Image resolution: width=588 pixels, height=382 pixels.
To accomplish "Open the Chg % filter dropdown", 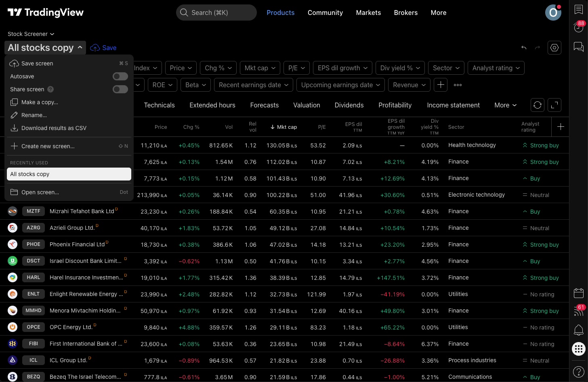I will (x=218, y=68).
